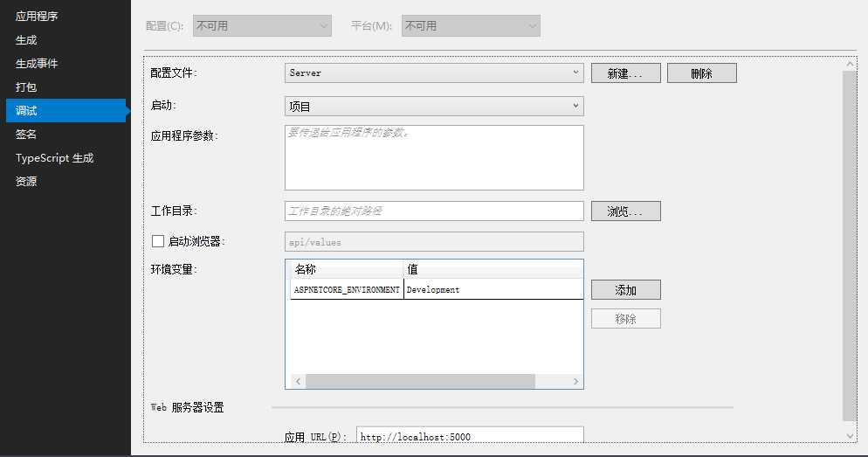Open the disabled 平台 dropdown
The height and width of the screenshot is (457, 868).
tap(471, 26)
